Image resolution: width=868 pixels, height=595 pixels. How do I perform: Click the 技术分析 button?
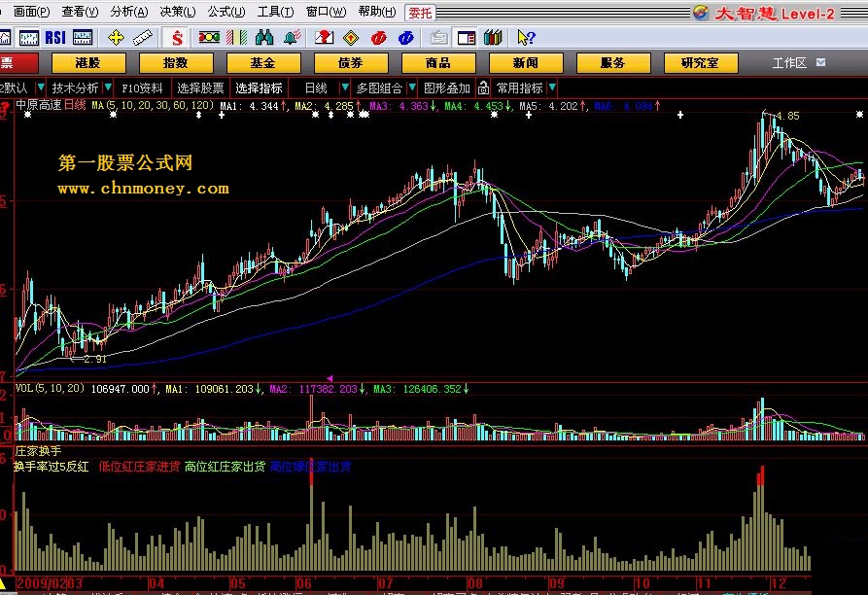[x=75, y=88]
